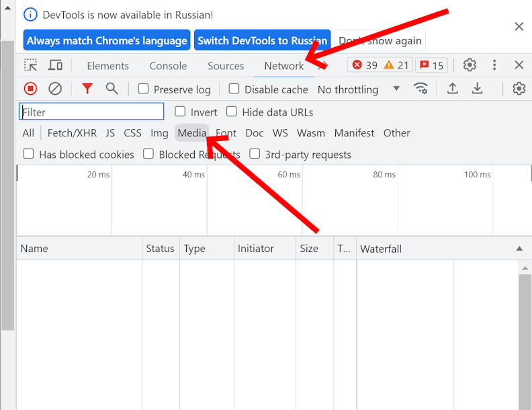Check Hide data URLs checkbox
This screenshot has height=410, width=532.
231,112
